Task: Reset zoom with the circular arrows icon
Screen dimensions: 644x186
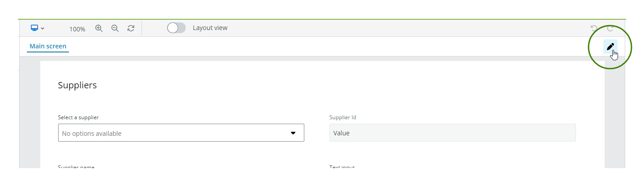Action: pos(131,28)
